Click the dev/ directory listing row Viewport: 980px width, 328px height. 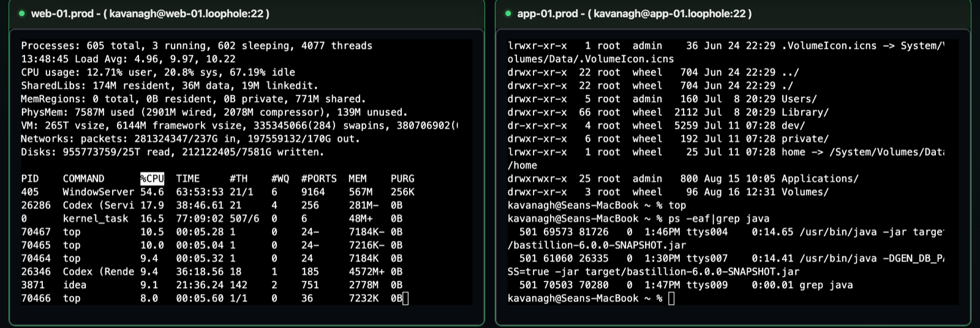pos(656,126)
